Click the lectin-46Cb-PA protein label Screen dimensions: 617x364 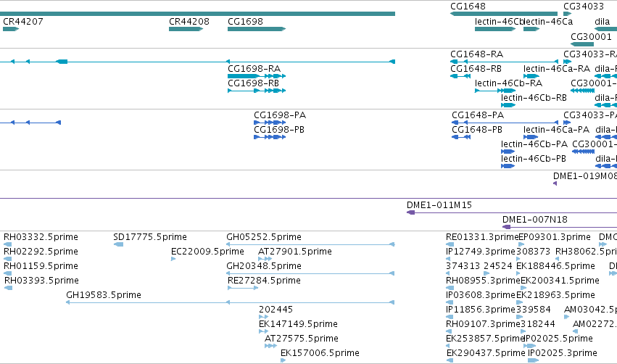[534, 144]
